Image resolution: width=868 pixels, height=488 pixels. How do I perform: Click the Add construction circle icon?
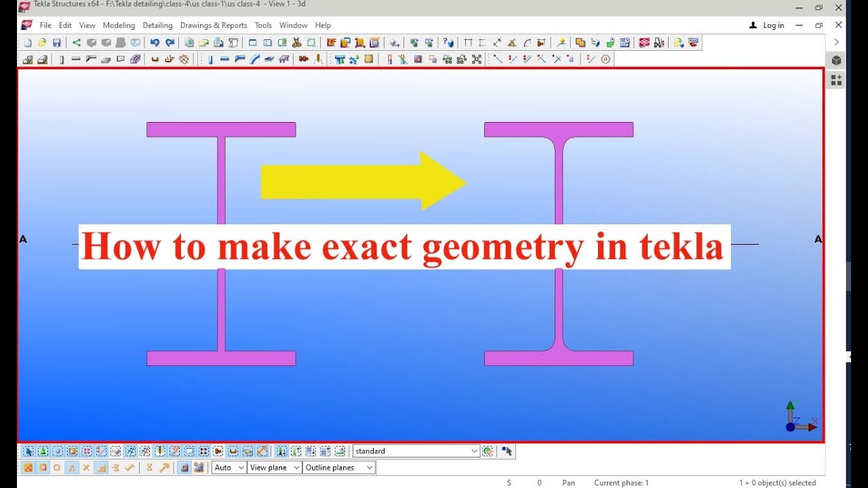[x=606, y=59]
